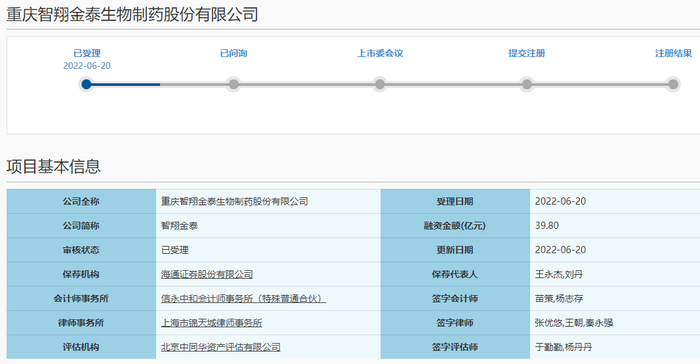Click the 签字律师 header cell
This screenshot has height=364, width=700.
[x=455, y=322]
